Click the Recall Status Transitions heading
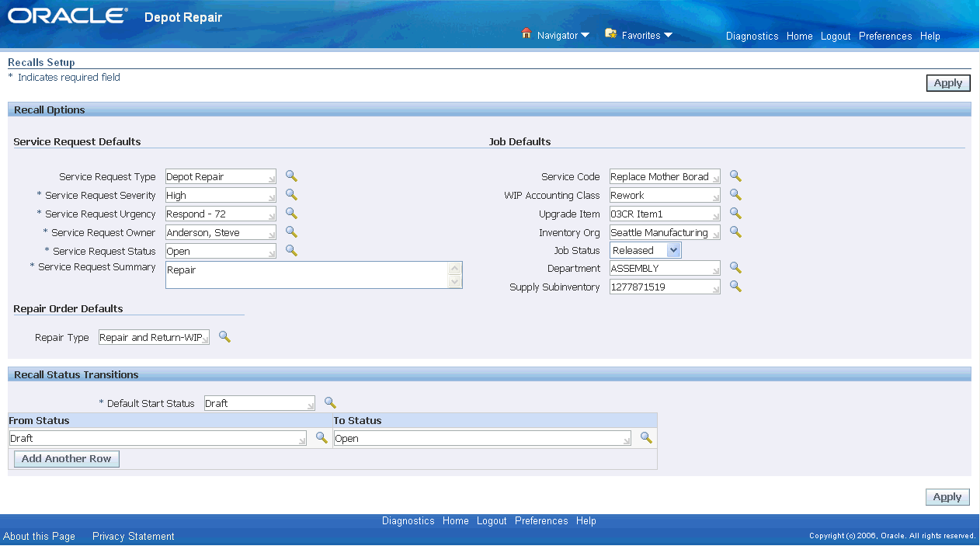This screenshot has height=546, width=980. 76,374
